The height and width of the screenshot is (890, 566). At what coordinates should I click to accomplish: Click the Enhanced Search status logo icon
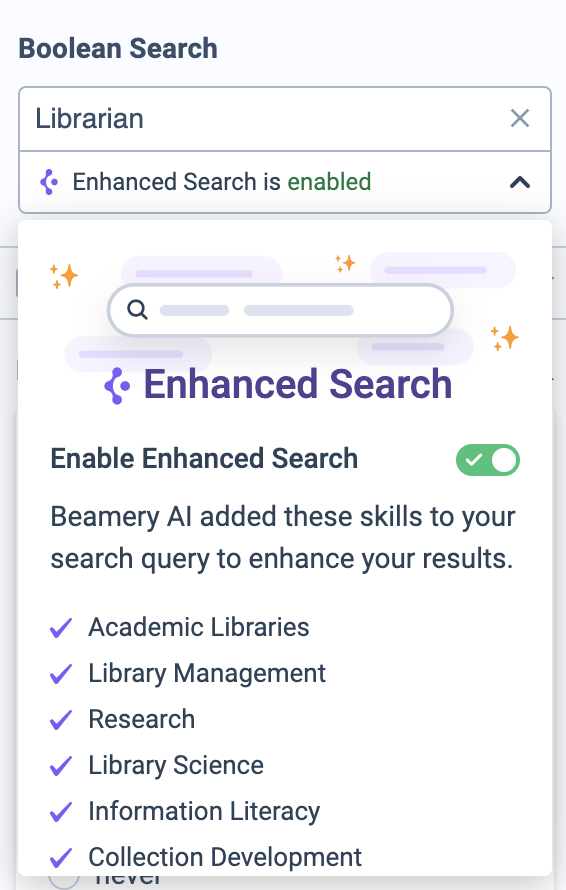[x=49, y=182]
